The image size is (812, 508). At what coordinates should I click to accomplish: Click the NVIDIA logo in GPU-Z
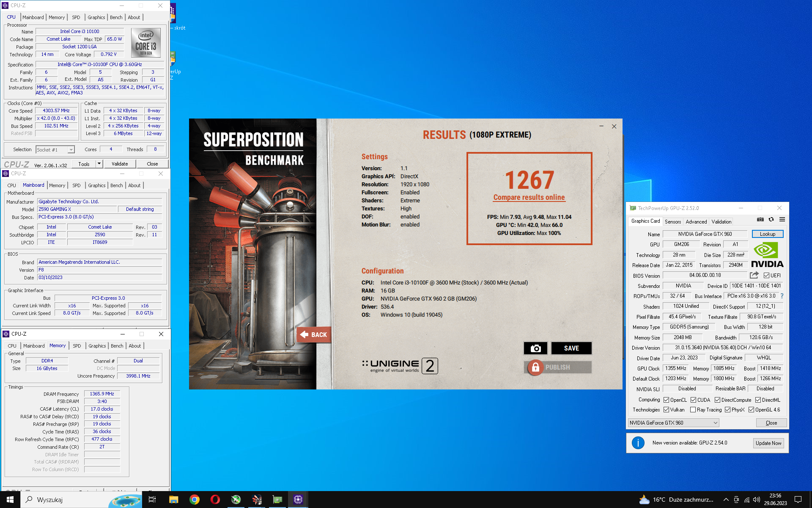tap(767, 255)
